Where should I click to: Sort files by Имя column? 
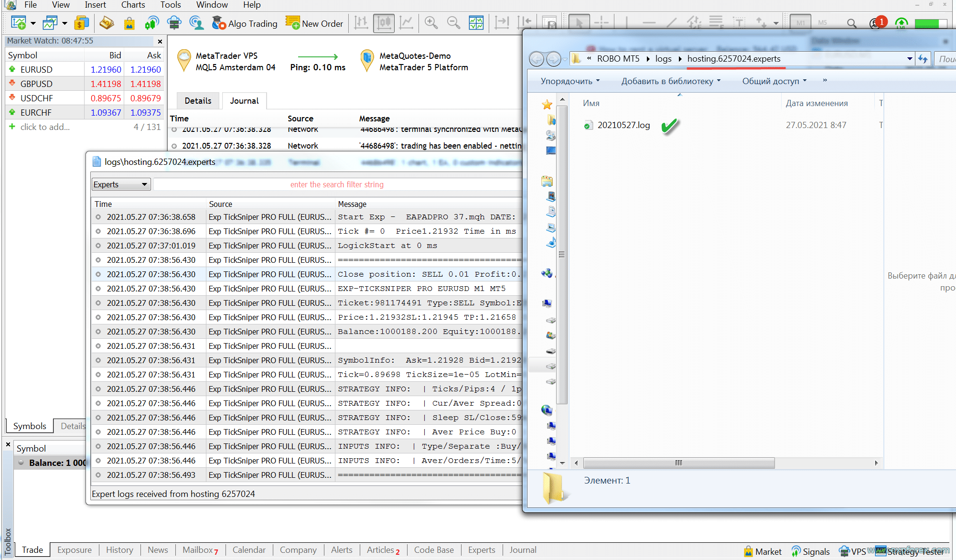[x=591, y=103]
